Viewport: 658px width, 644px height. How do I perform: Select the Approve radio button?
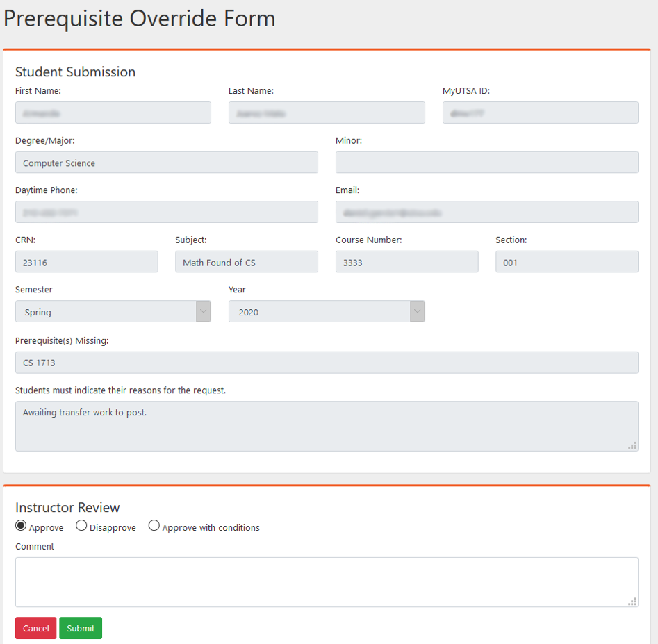(21, 525)
